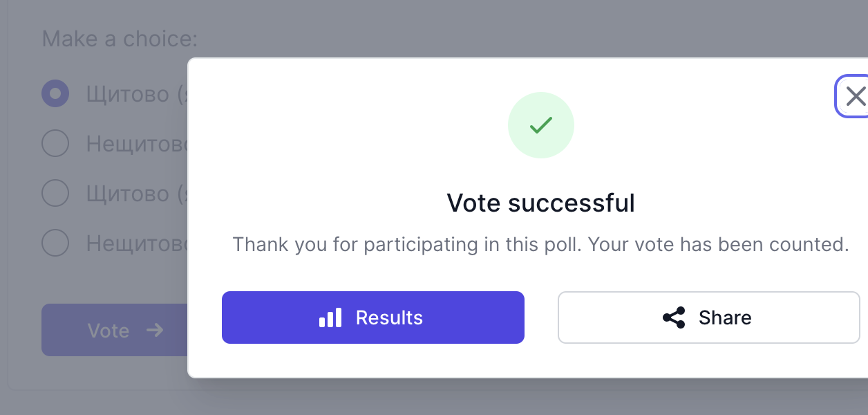This screenshot has width=868, height=415.
Task: Open poll Results button label
Action: pyautogui.click(x=389, y=318)
